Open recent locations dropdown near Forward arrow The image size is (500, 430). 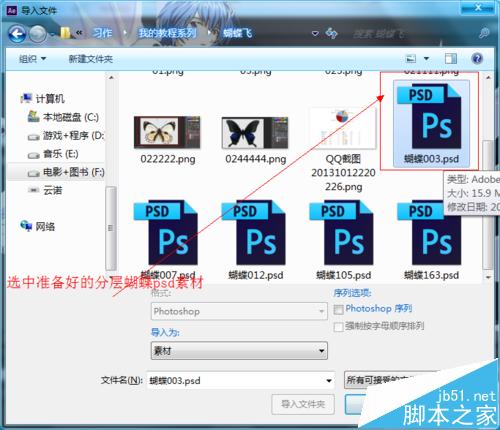click(x=52, y=34)
